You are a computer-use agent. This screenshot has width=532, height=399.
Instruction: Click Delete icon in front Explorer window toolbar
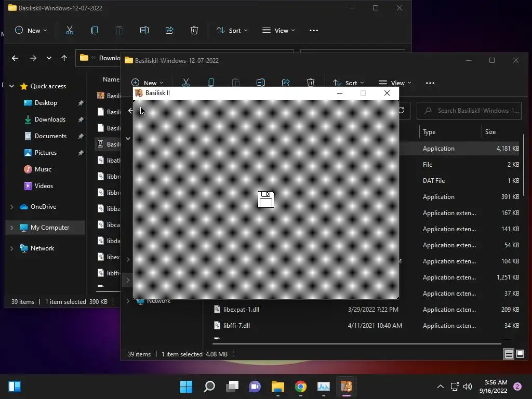tap(311, 83)
